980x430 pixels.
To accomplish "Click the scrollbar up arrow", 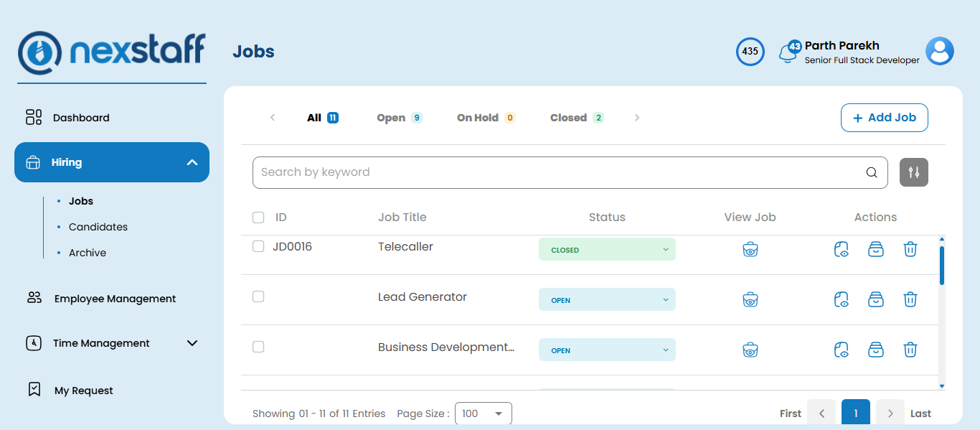I will pos(941,239).
